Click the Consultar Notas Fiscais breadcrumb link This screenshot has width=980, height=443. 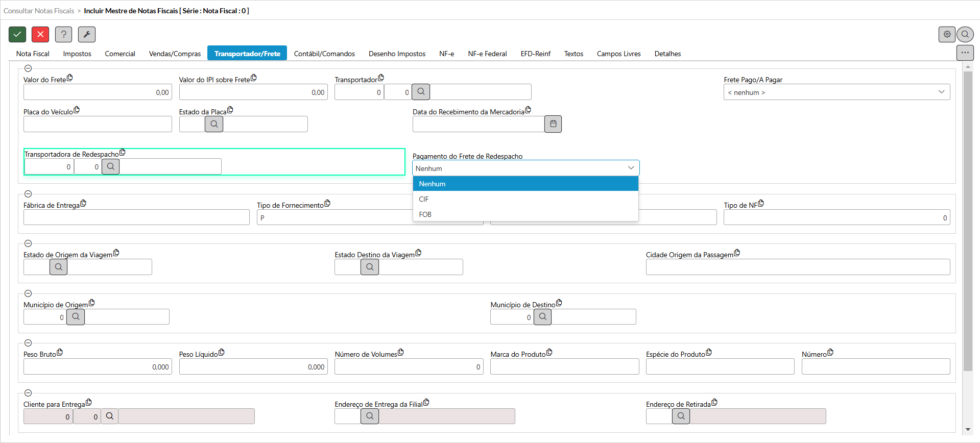click(x=39, y=11)
